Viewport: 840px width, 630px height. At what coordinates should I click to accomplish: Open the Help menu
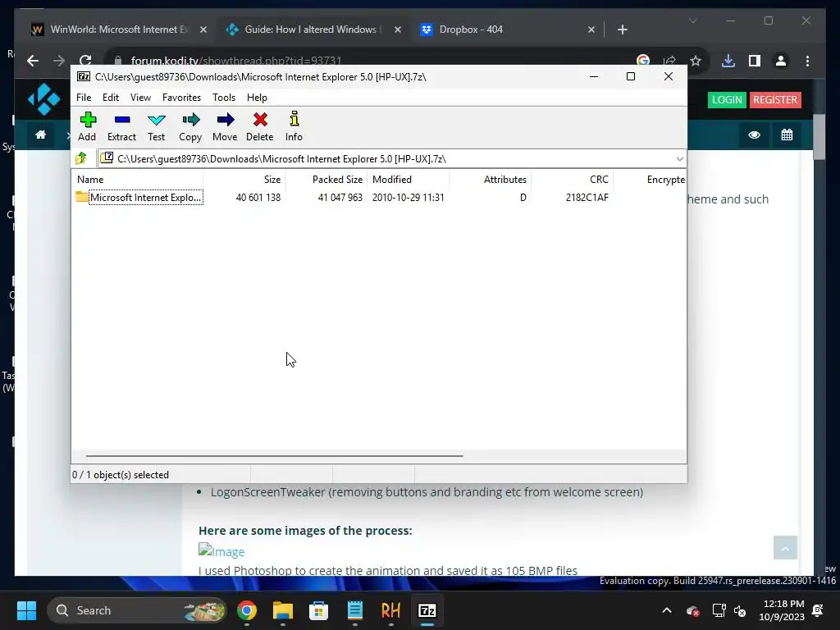(x=257, y=98)
